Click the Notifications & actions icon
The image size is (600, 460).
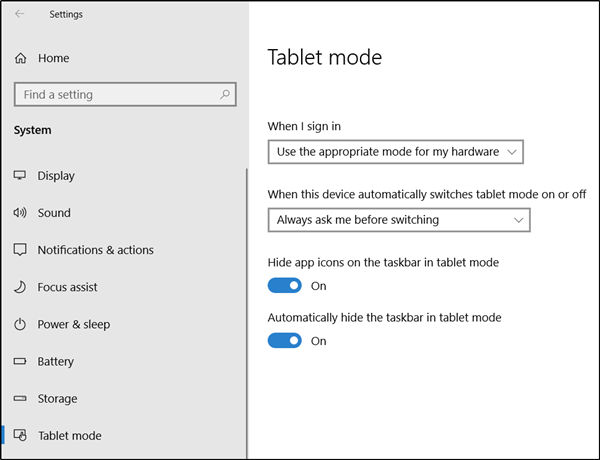click(20, 250)
